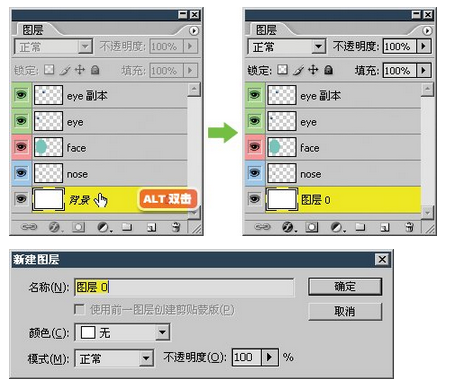Hide the eye layer in left panel

tap(21, 121)
